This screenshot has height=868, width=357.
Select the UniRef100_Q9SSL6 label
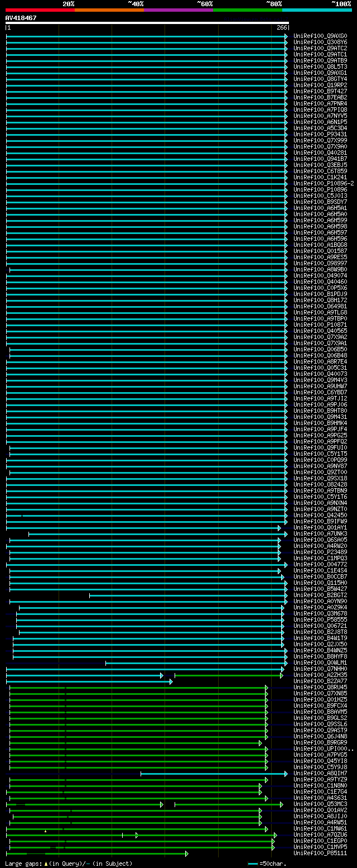click(320, 724)
